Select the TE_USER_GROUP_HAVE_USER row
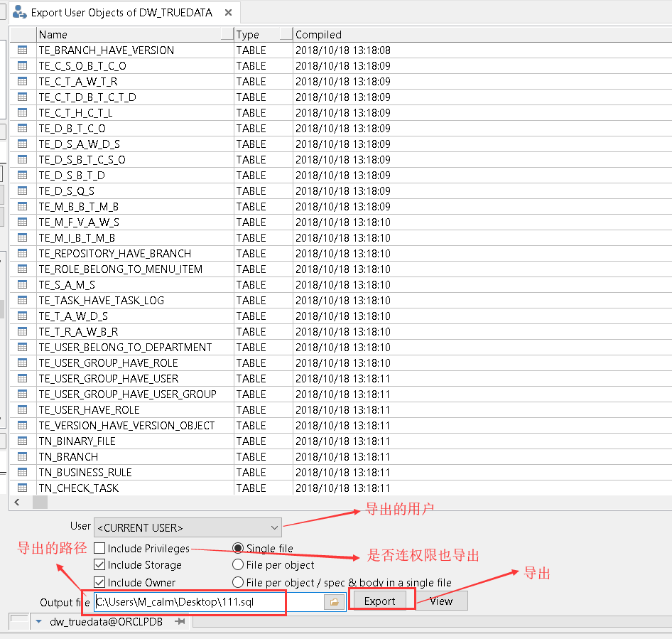The height and width of the screenshot is (639, 672). tap(341, 379)
